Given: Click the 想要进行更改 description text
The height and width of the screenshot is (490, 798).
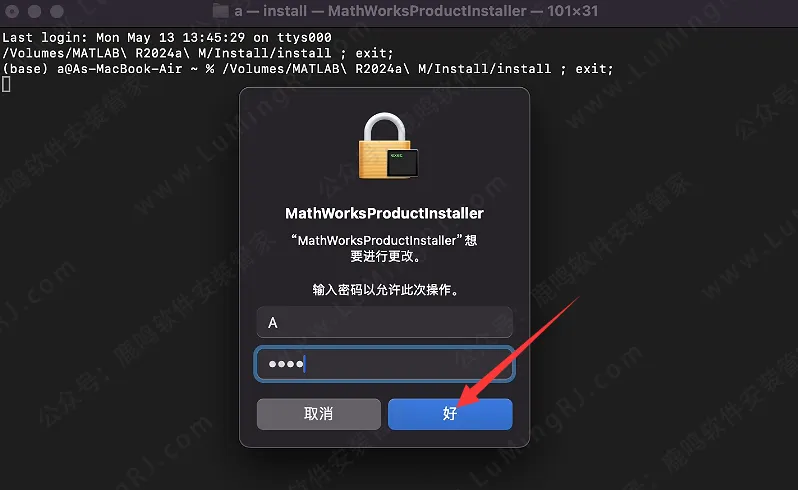Looking at the screenshot, I should (384, 248).
